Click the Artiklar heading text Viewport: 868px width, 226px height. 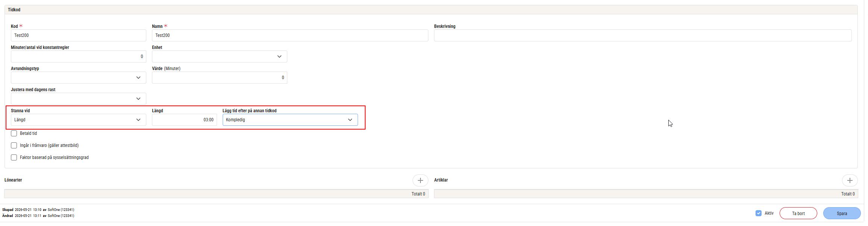tap(441, 180)
